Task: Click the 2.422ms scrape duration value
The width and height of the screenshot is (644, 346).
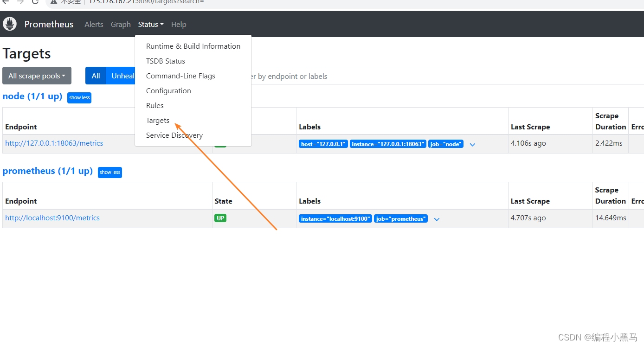Action: click(x=609, y=143)
